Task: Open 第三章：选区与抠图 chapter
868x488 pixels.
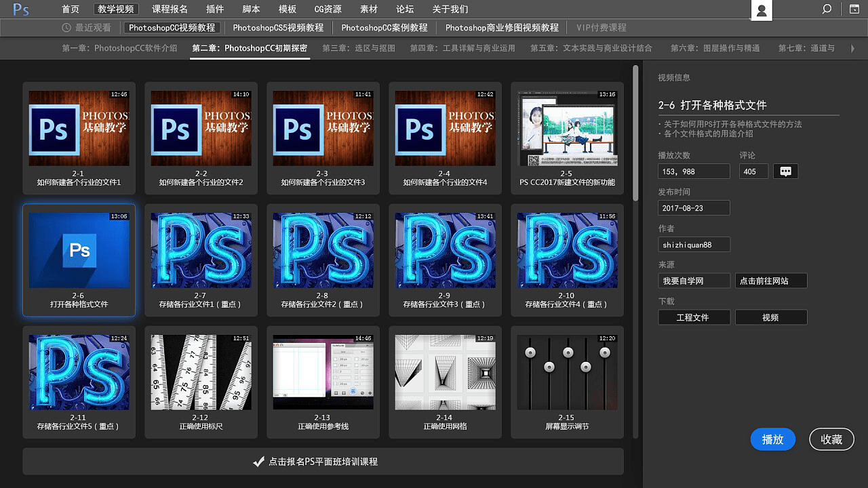Action: [x=359, y=48]
